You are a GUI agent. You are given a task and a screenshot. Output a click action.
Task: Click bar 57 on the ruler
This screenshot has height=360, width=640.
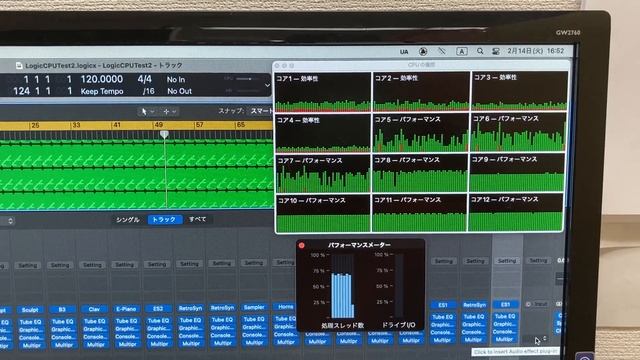click(x=199, y=124)
